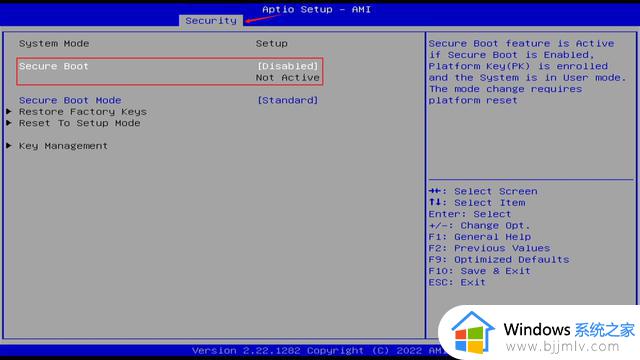Select the Secure Boot option label
The height and width of the screenshot is (360, 640).
(x=53, y=66)
